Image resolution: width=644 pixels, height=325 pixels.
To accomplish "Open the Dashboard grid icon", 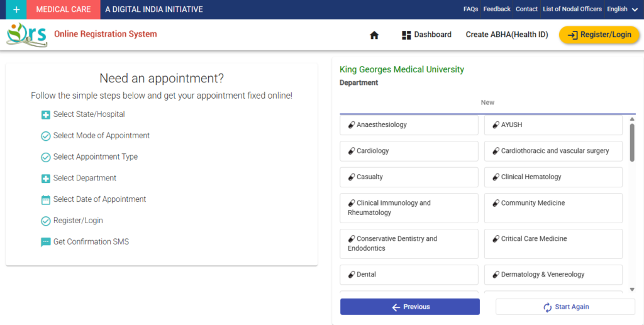I will tap(406, 35).
